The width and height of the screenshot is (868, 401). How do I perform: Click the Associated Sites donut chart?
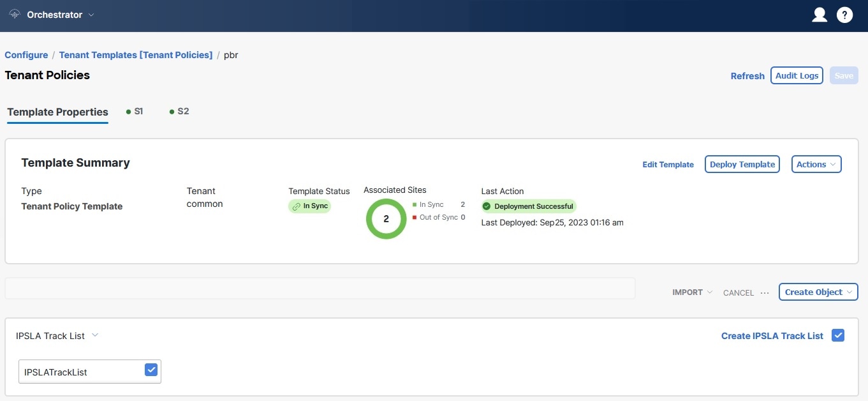[x=386, y=218]
